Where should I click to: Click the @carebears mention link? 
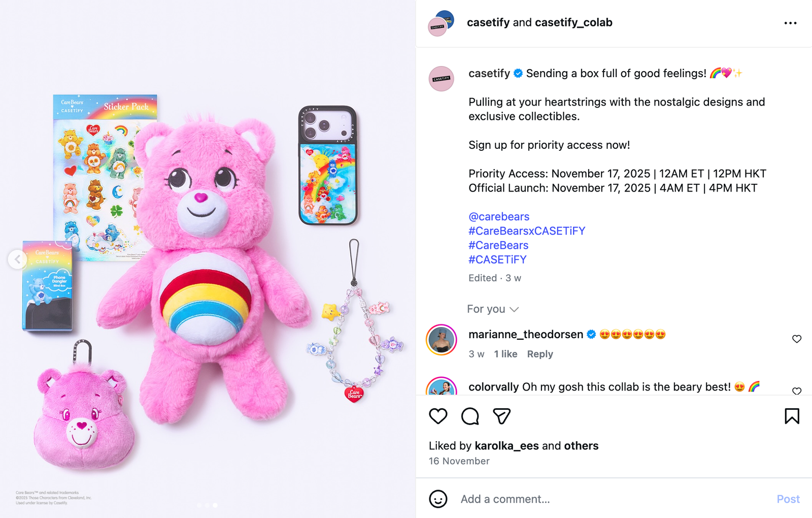[x=498, y=217]
